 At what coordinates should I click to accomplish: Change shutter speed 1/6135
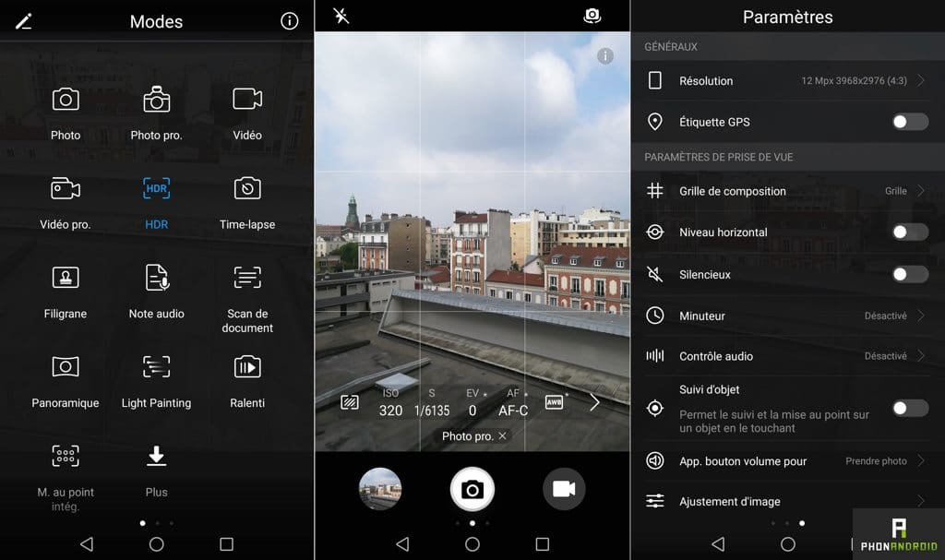(x=432, y=402)
